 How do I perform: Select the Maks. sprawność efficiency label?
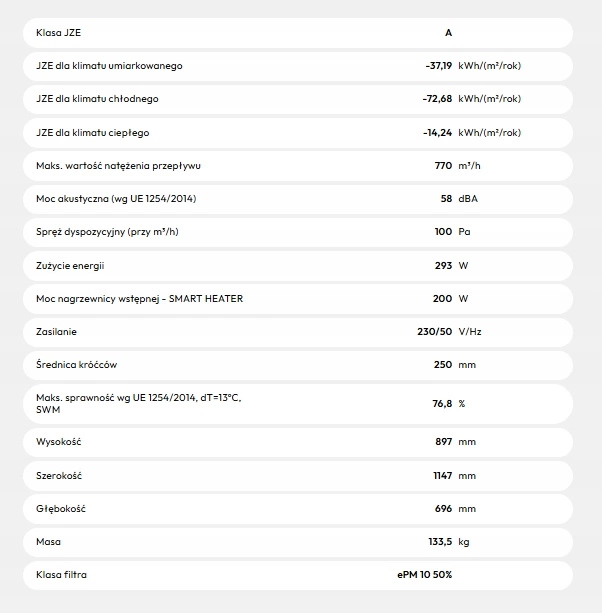(x=138, y=403)
